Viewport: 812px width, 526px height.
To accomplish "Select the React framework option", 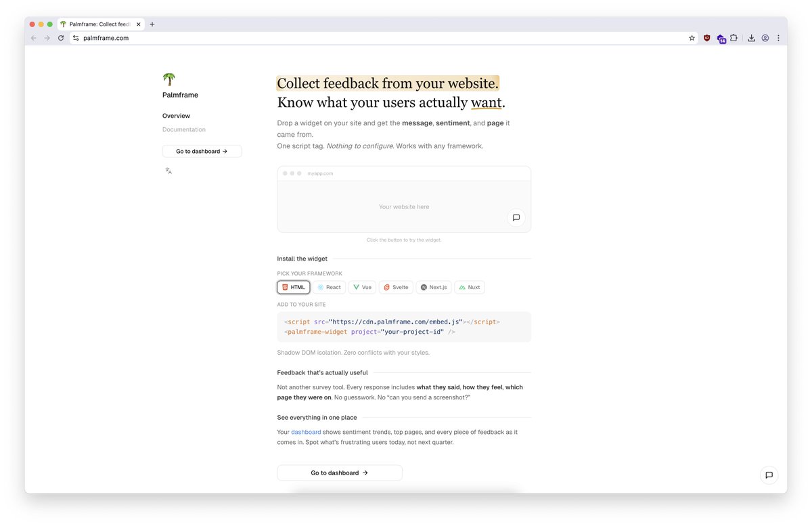I will click(x=330, y=287).
